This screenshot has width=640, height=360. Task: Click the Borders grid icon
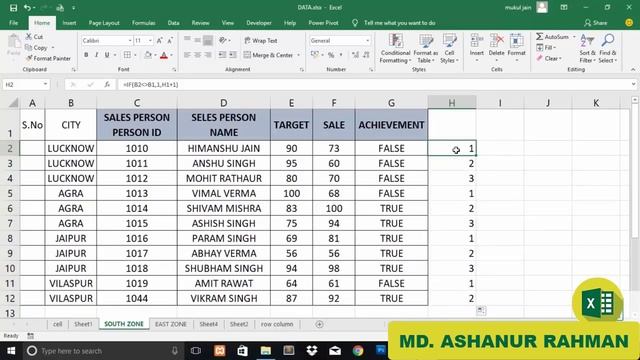(127, 55)
